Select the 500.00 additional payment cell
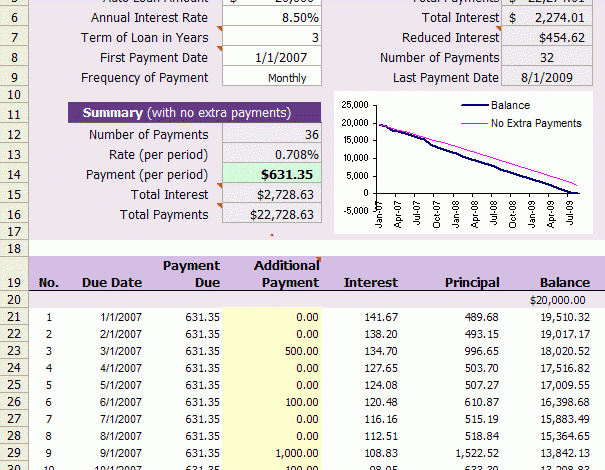This screenshot has height=470, width=605. coord(272,351)
